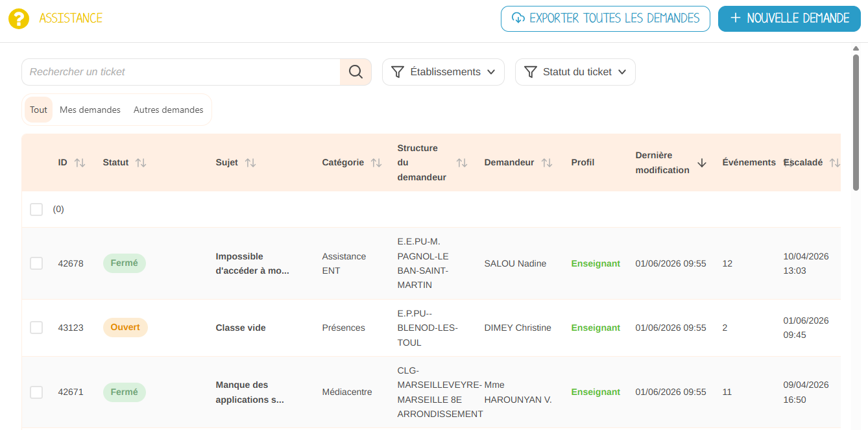Check the select-all checkbox labeled (0)
868x430 pixels.
coord(36,209)
